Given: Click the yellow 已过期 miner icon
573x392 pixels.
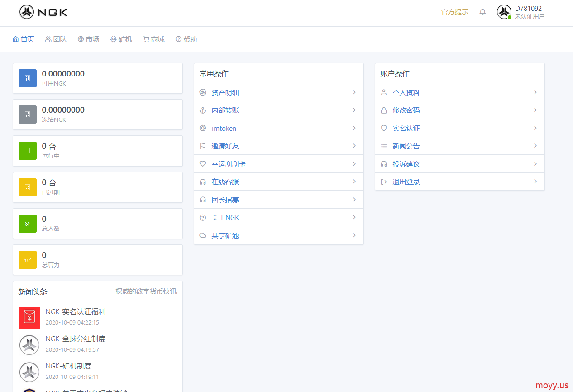Looking at the screenshot, I should click(28, 187).
